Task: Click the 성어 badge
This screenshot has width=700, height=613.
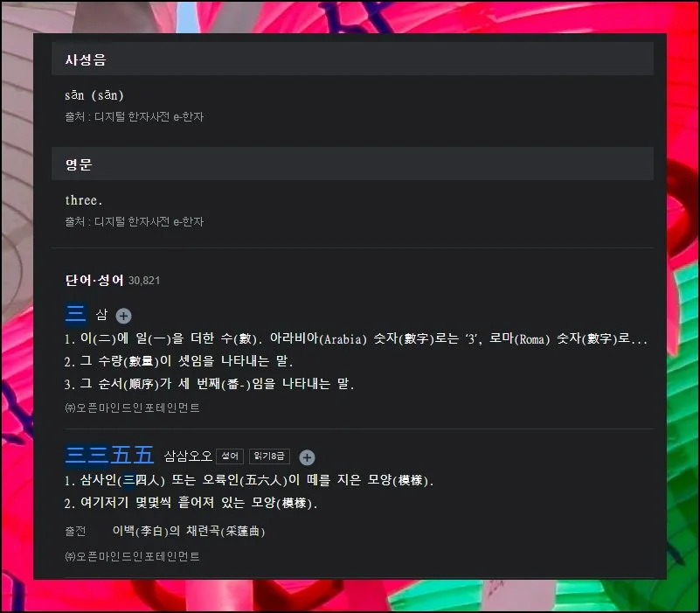Action: coord(230,456)
